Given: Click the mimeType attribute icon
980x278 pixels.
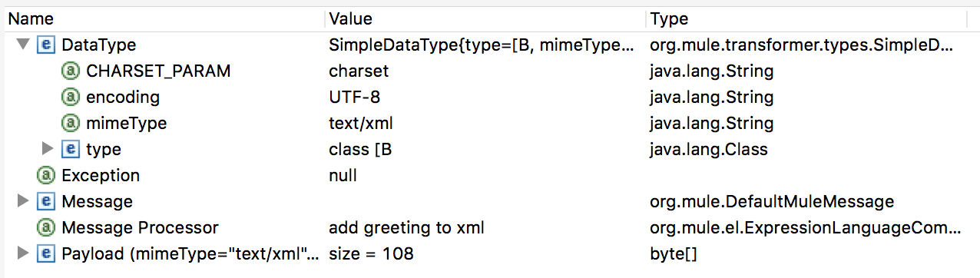Looking at the screenshot, I should [70, 124].
